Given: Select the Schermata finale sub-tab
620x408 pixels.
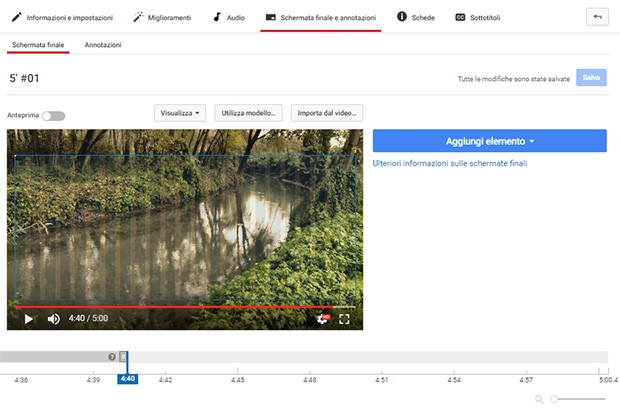Looking at the screenshot, I should coord(38,45).
